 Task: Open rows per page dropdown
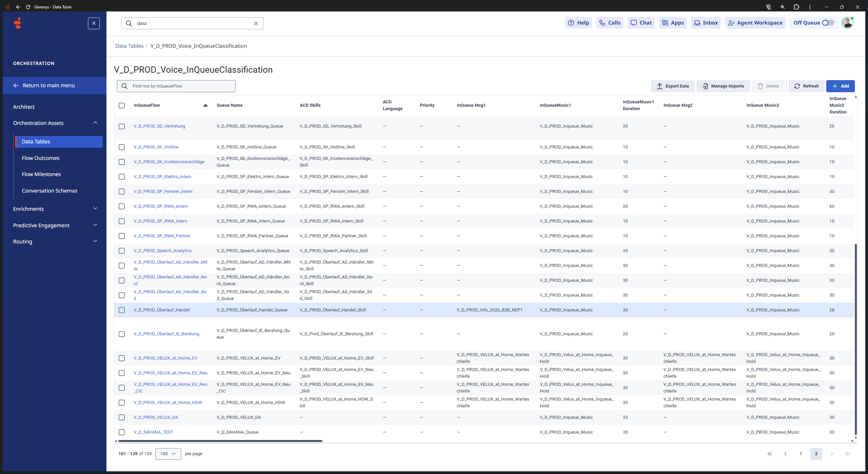tap(168, 454)
